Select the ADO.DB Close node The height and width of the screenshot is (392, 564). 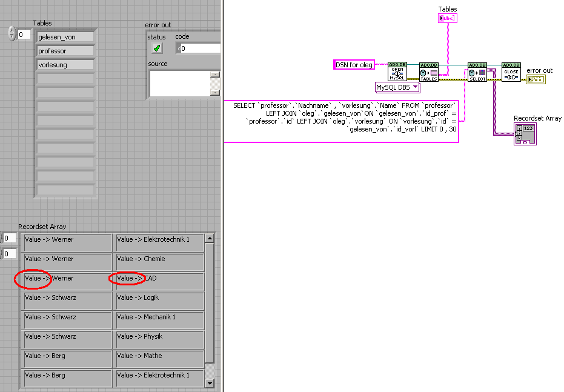[x=511, y=72]
